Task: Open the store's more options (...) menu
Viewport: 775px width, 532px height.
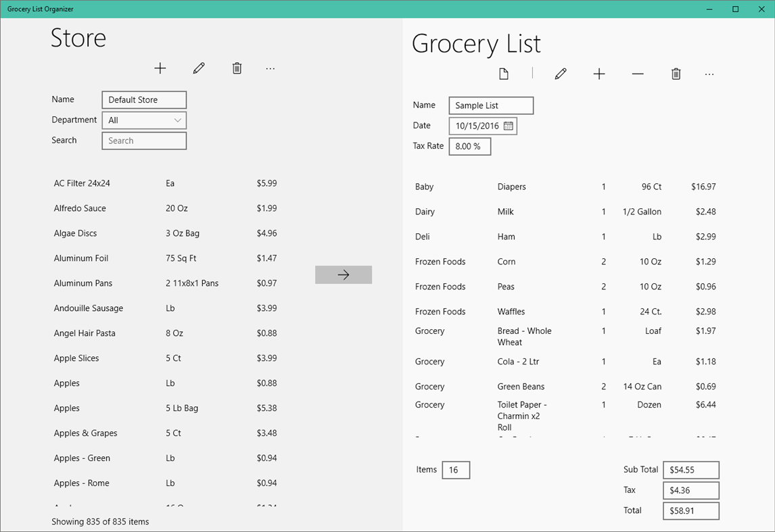Action: coord(270,68)
